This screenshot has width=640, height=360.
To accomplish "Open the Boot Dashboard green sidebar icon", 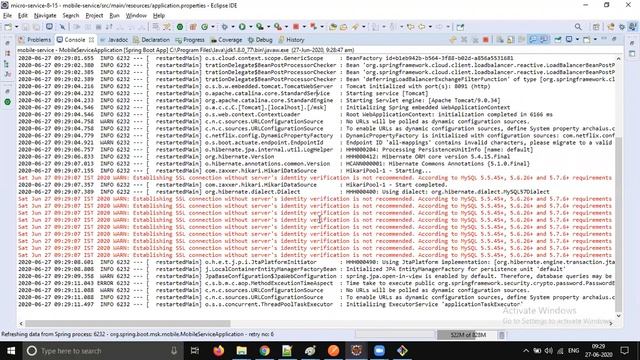I will coord(7,102).
